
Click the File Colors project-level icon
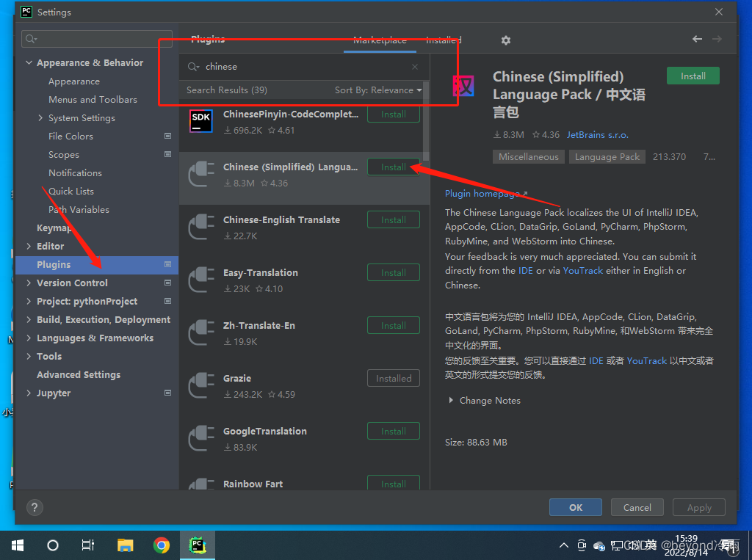[168, 137]
